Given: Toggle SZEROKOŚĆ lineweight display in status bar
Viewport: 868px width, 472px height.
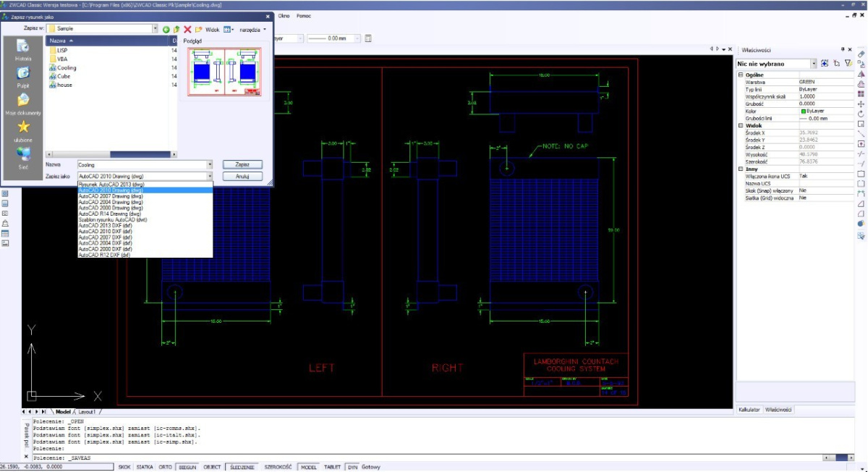Looking at the screenshot, I should pyautogui.click(x=278, y=467).
